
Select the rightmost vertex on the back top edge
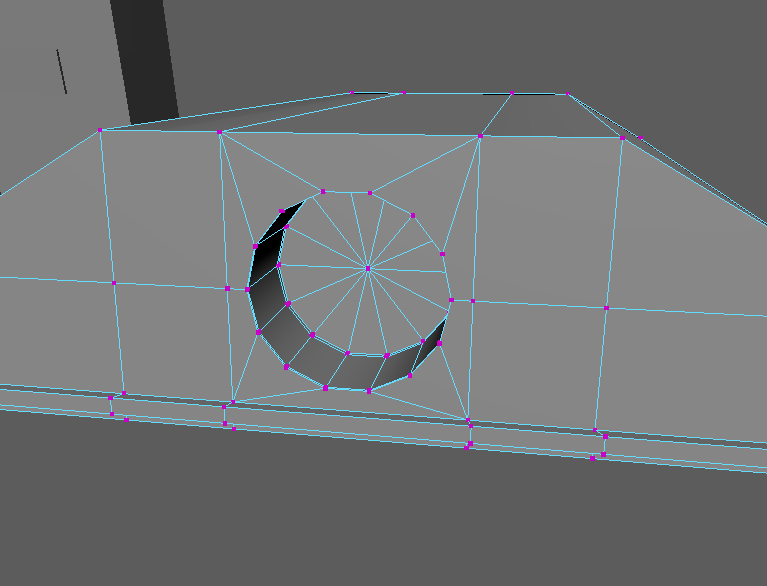567,94
